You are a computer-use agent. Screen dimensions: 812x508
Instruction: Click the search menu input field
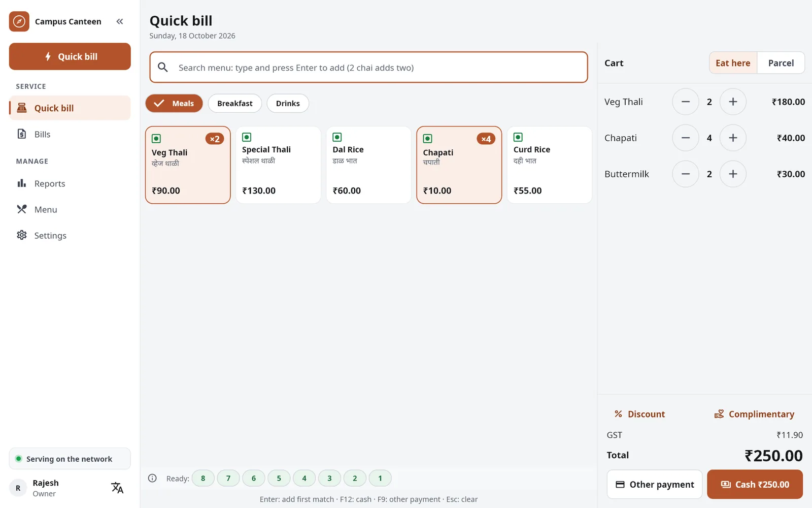[x=369, y=67]
